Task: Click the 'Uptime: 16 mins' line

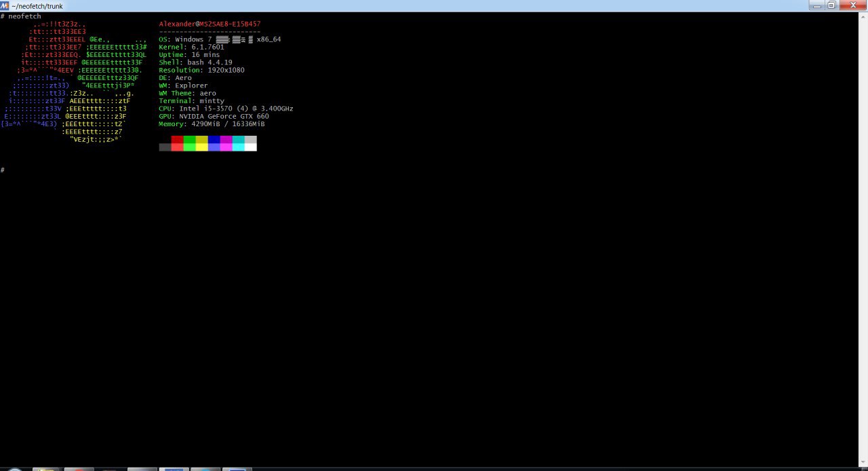Action: point(189,55)
